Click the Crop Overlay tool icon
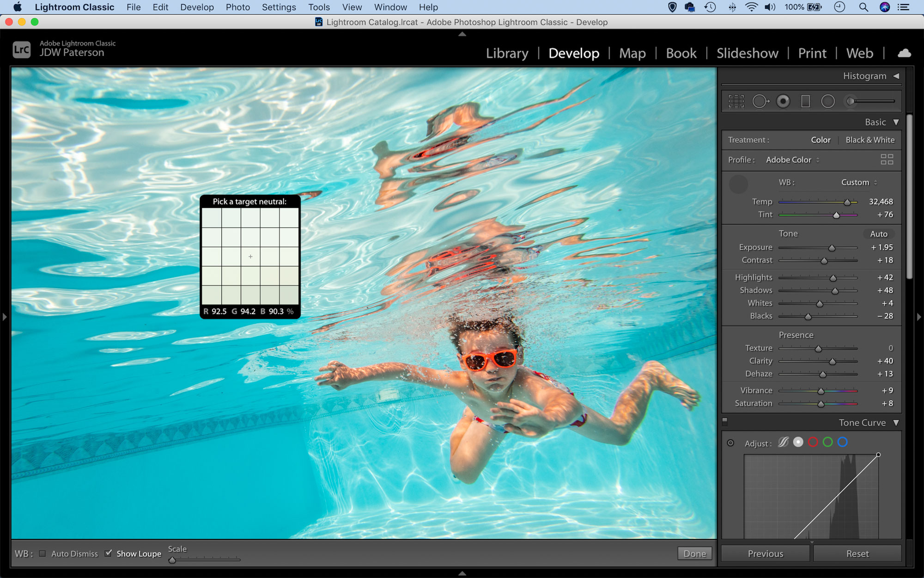This screenshot has height=578, width=924. coord(736,100)
